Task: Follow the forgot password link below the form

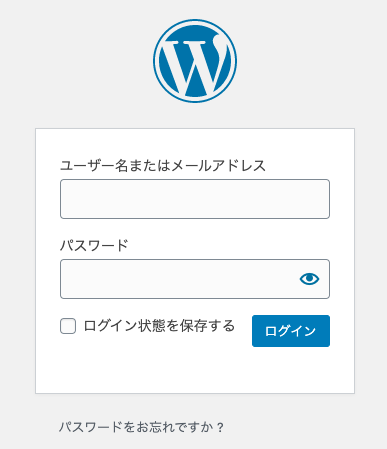Action: [142, 427]
